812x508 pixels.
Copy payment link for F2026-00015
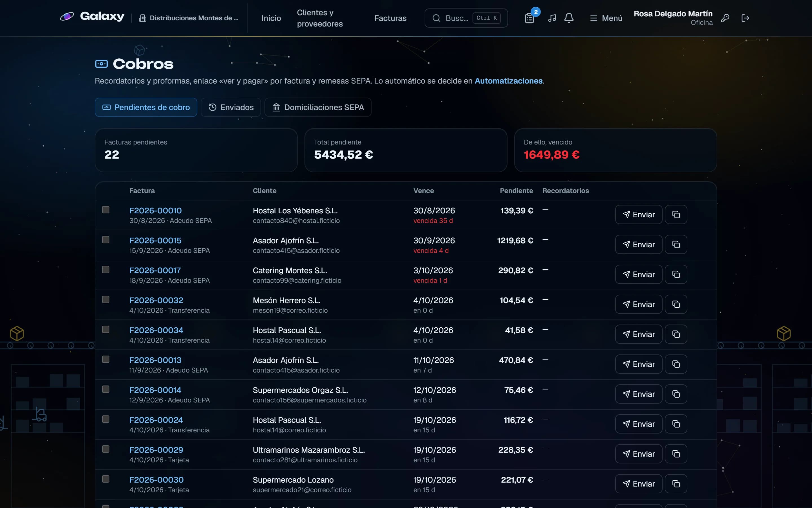click(676, 244)
